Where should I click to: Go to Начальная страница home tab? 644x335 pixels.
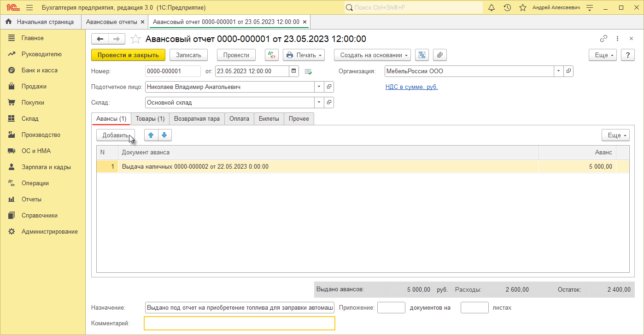(40, 22)
